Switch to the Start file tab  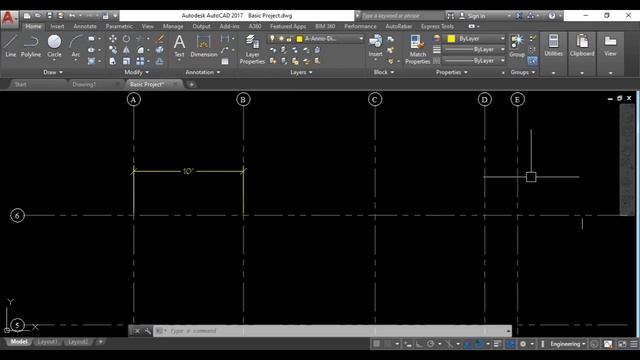click(20, 84)
